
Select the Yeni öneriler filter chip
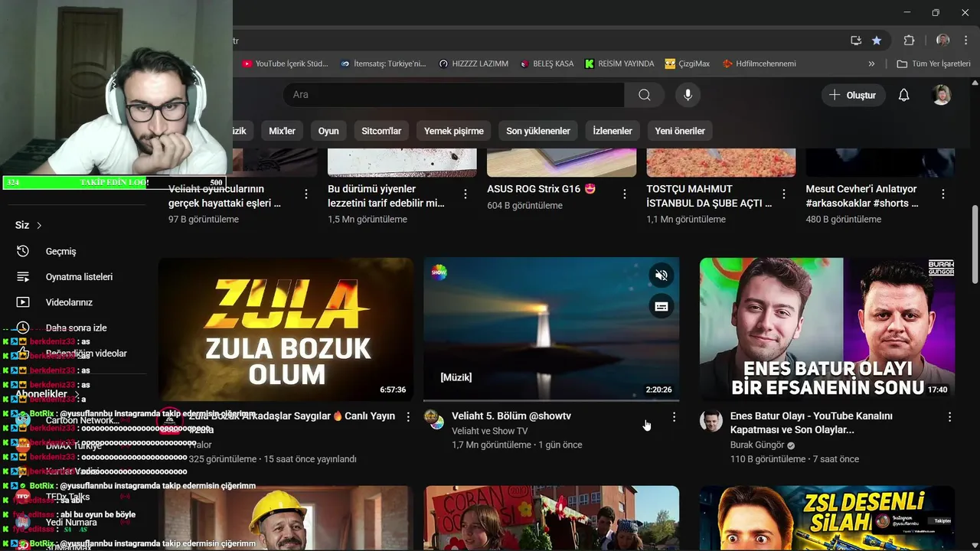(680, 131)
